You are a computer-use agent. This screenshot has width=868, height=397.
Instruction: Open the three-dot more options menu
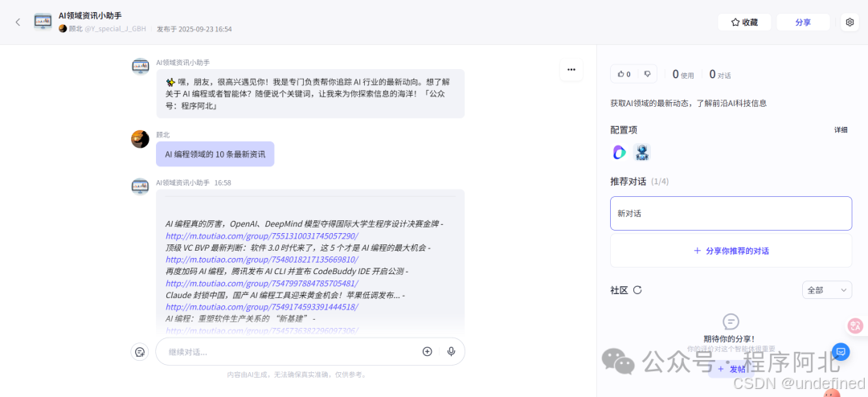(x=571, y=70)
